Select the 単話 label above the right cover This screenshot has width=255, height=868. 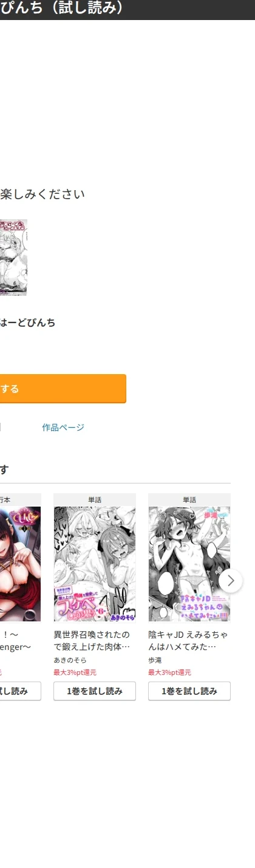(x=189, y=500)
